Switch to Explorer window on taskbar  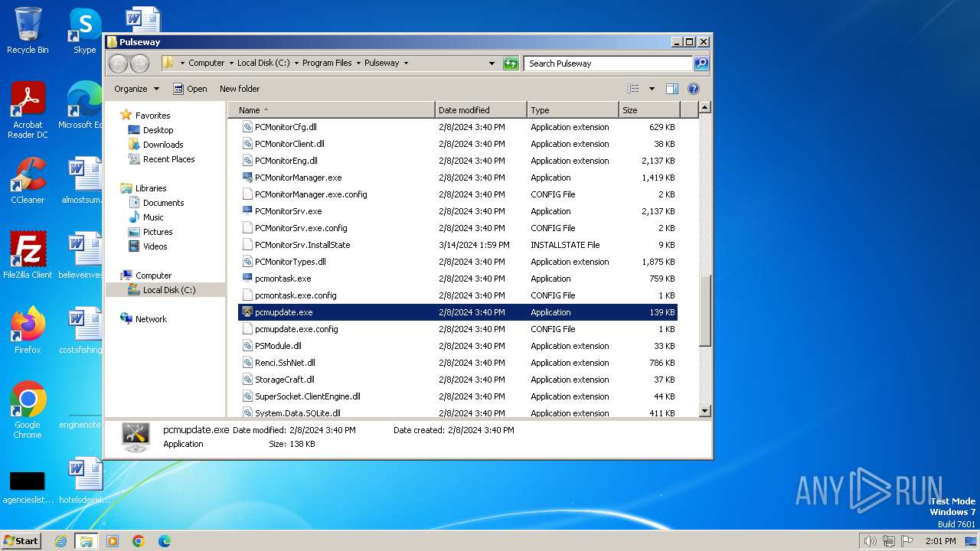[87, 541]
